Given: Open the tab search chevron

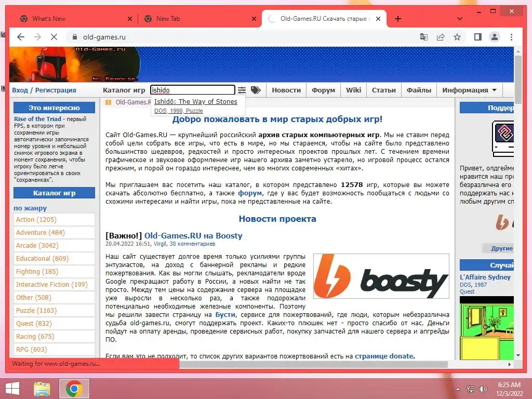Looking at the screenshot, I should (460, 19).
